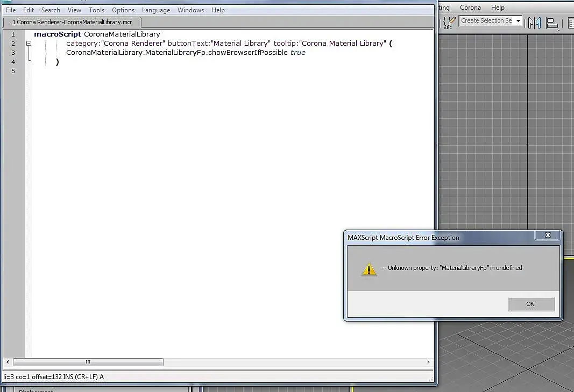Click the horizontal scrollbar left arrow
The height and width of the screenshot is (392, 574).
(8, 362)
